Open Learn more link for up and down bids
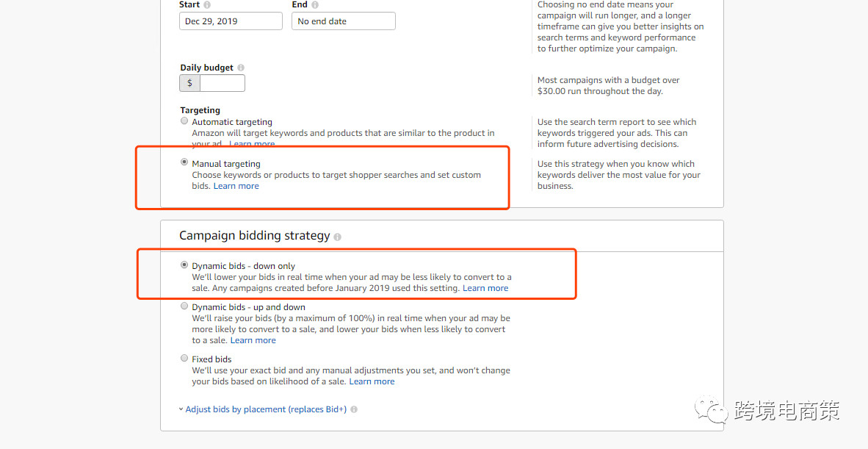This screenshot has height=449, width=868. (253, 340)
